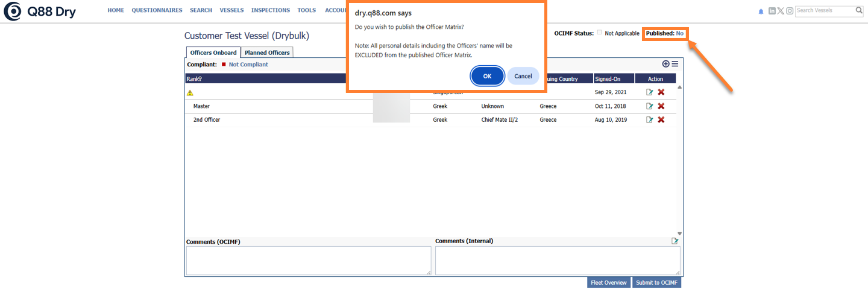Open the X (Twitter) icon
This screenshot has height=295, width=868.
(781, 11)
